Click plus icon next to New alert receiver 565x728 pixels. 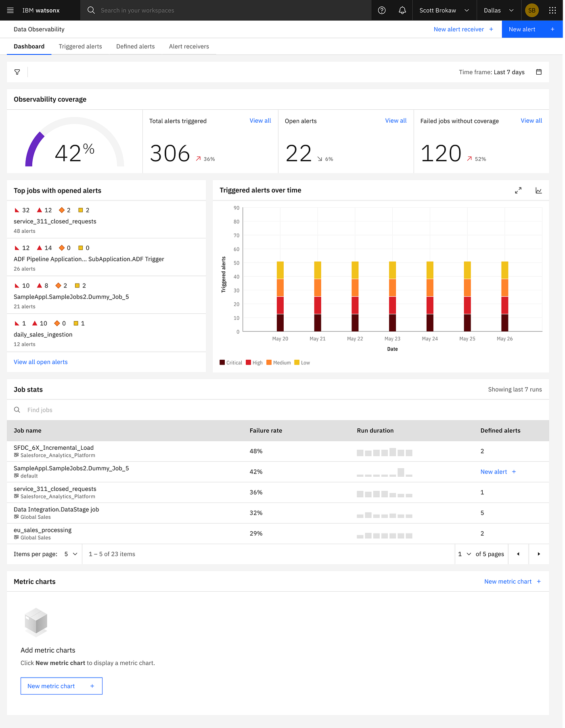click(491, 29)
